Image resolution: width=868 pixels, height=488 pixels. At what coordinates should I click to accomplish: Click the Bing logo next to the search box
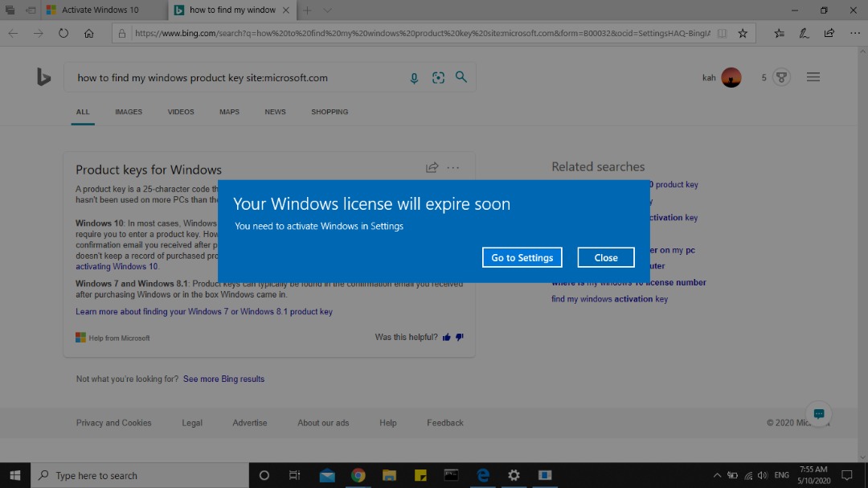point(44,76)
